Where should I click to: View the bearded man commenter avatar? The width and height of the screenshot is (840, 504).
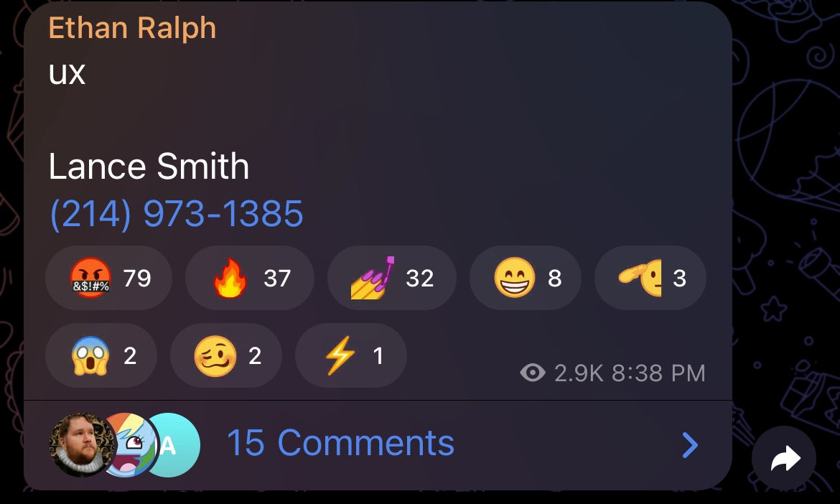81,444
